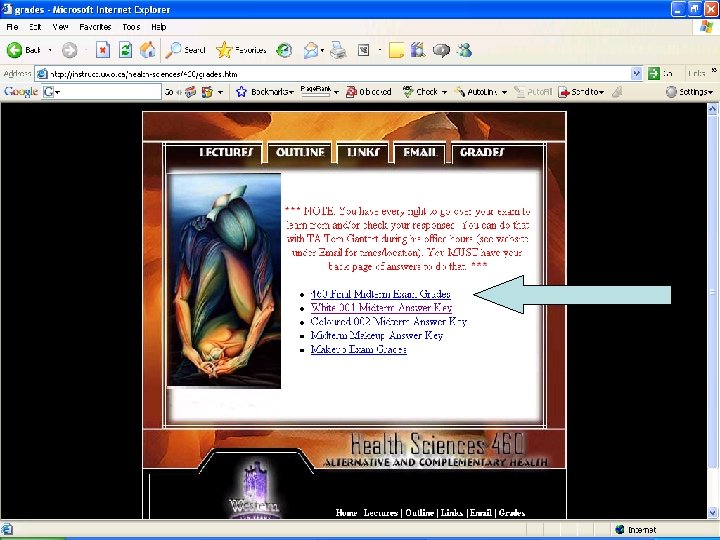Click the spell Check button
Image resolution: width=720 pixels, height=540 pixels.
[x=420, y=92]
